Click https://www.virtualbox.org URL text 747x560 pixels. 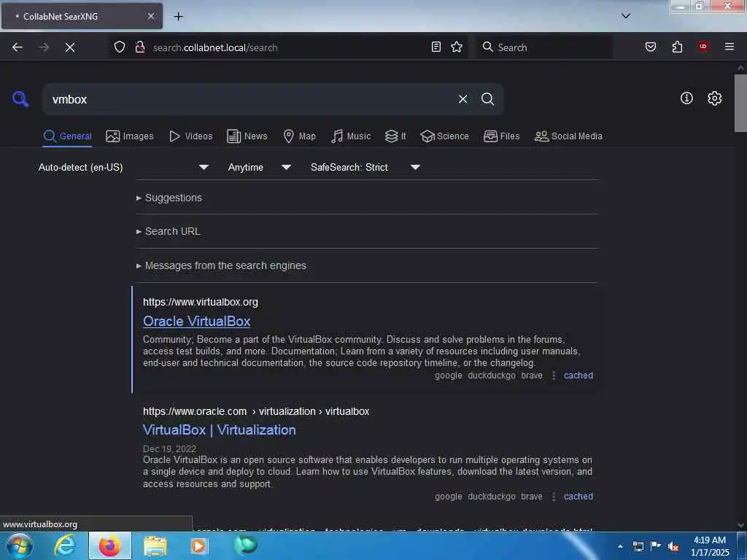point(200,302)
